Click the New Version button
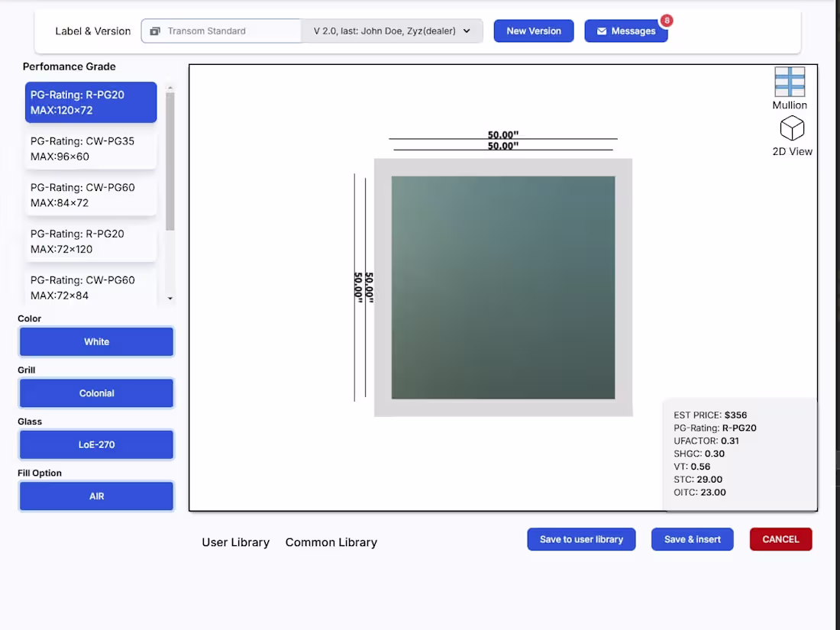The height and width of the screenshot is (630, 840). (533, 31)
